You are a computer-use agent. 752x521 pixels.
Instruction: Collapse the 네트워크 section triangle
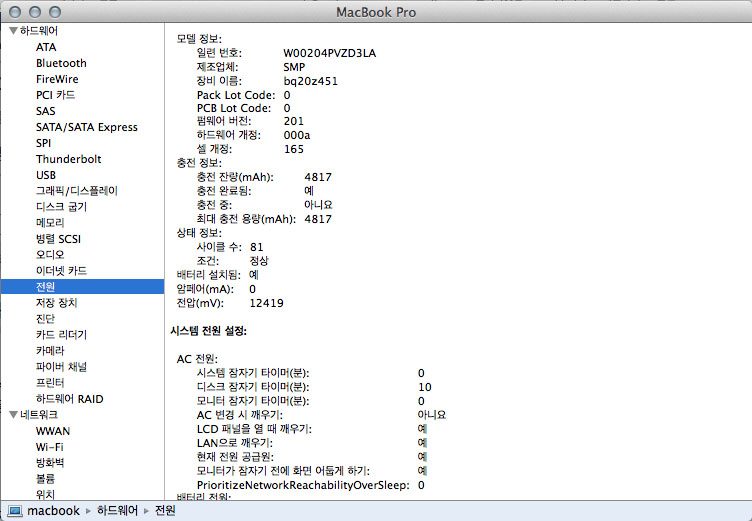(x=13, y=414)
